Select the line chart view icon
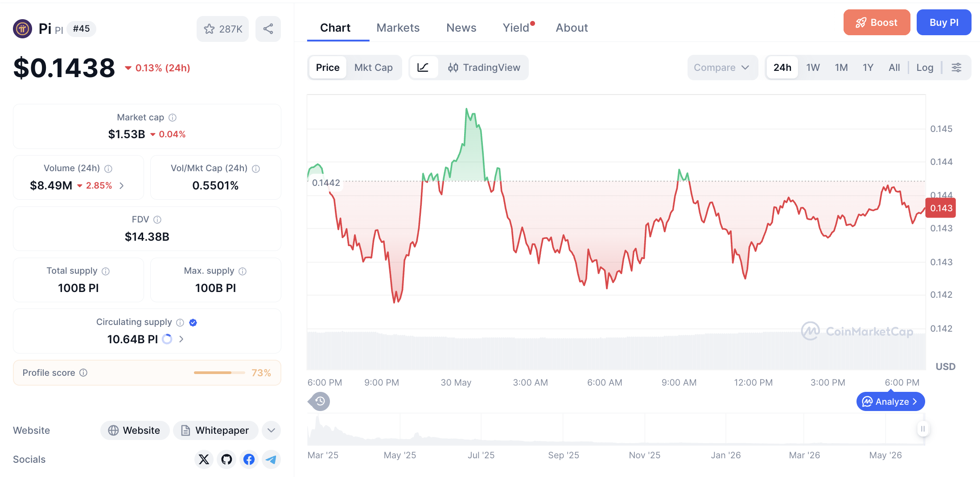Image resolution: width=980 pixels, height=477 pixels. click(423, 67)
